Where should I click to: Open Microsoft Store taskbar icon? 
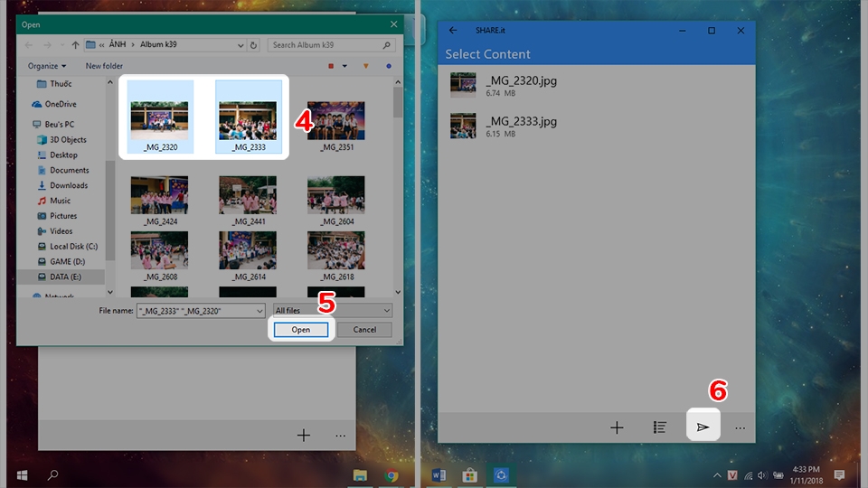tap(469, 474)
